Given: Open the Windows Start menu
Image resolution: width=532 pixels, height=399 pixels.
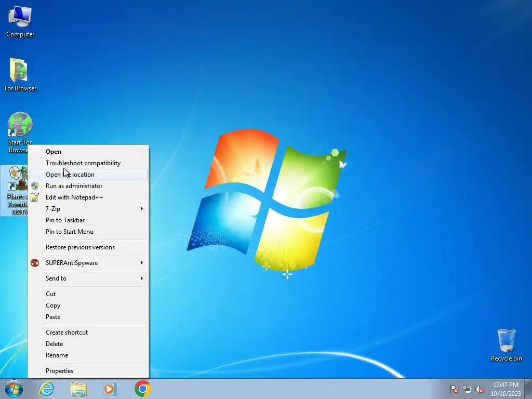Looking at the screenshot, I should [x=14, y=389].
